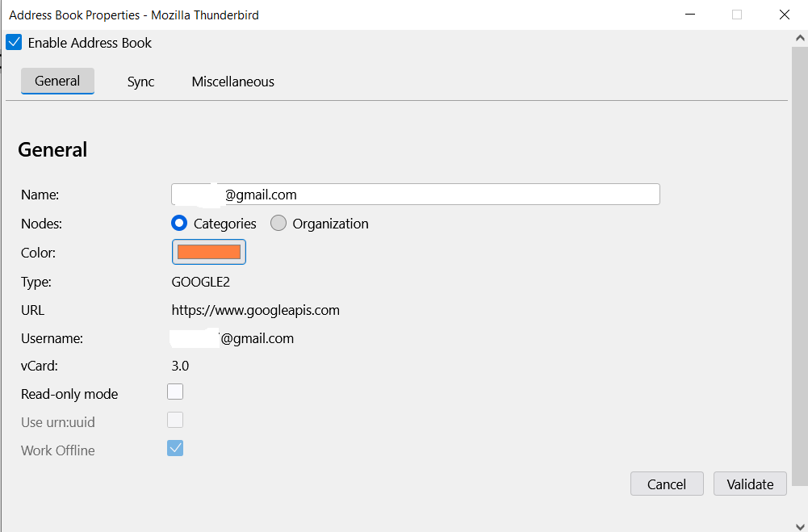Viewport: 808px width, 532px height.
Task: Choose the Organization nodes option
Action: [278, 223]
